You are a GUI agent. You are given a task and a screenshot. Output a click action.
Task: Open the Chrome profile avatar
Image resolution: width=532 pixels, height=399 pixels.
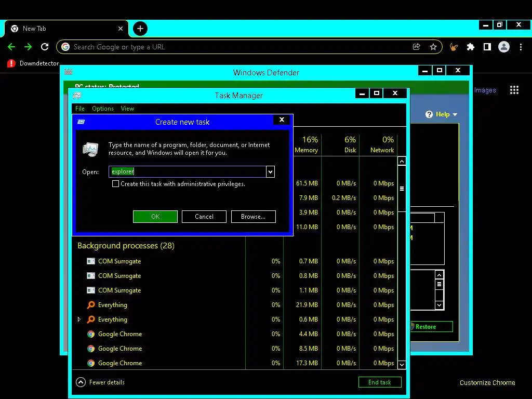point(504,47)
